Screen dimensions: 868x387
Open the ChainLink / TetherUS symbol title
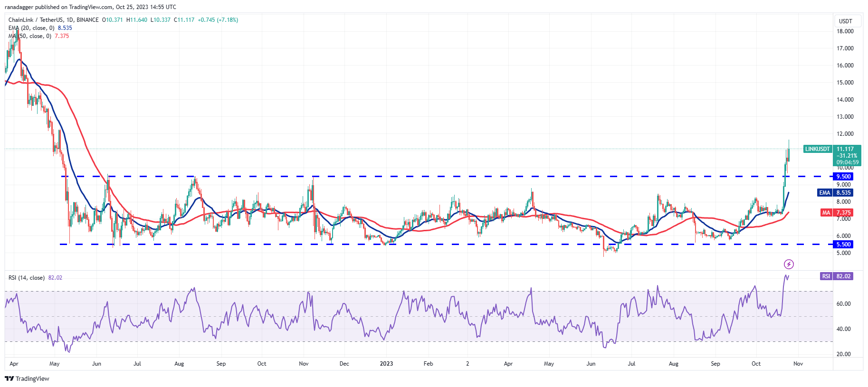tap(53, 20)
